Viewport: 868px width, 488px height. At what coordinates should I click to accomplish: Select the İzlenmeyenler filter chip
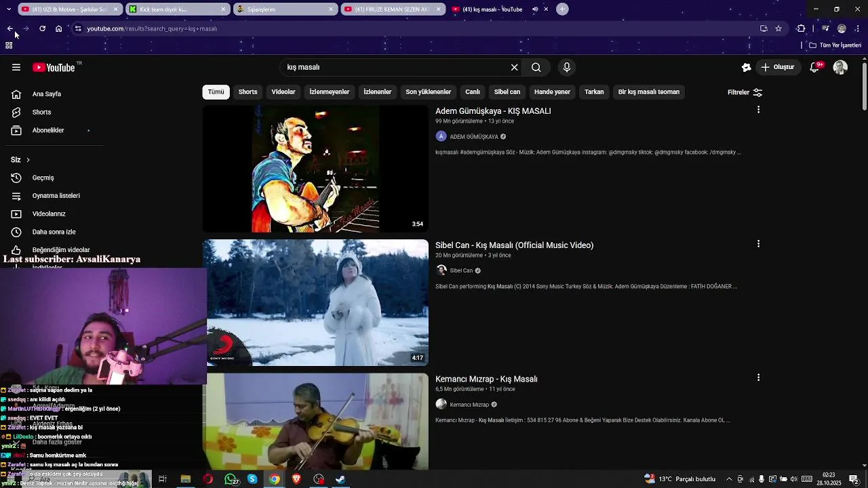[330, 92]
